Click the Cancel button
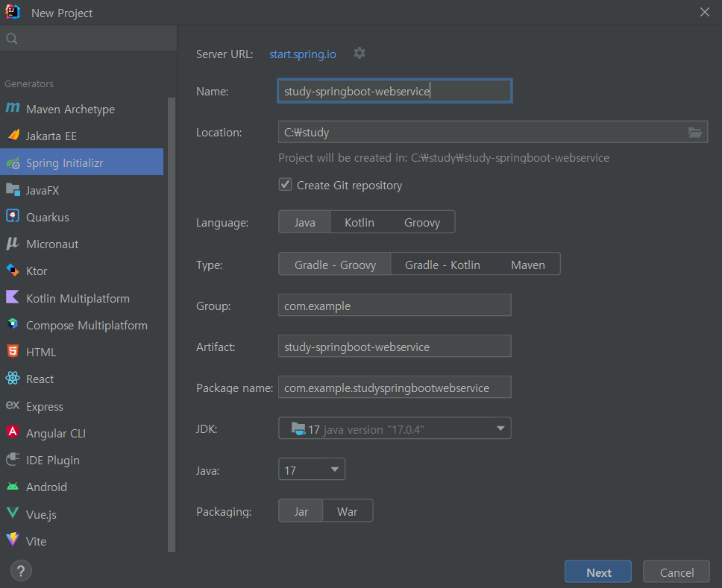722x588 pixels. click(677, 572)
